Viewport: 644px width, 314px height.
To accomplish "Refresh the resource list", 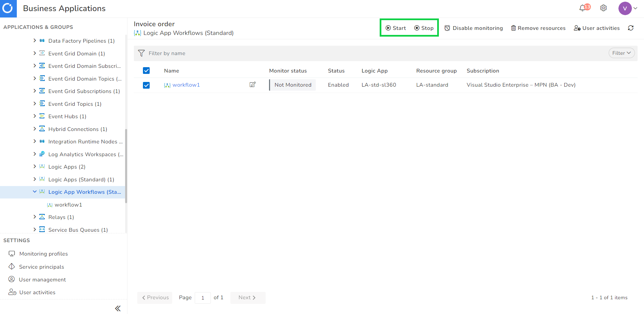I will [x=631, y=28].
